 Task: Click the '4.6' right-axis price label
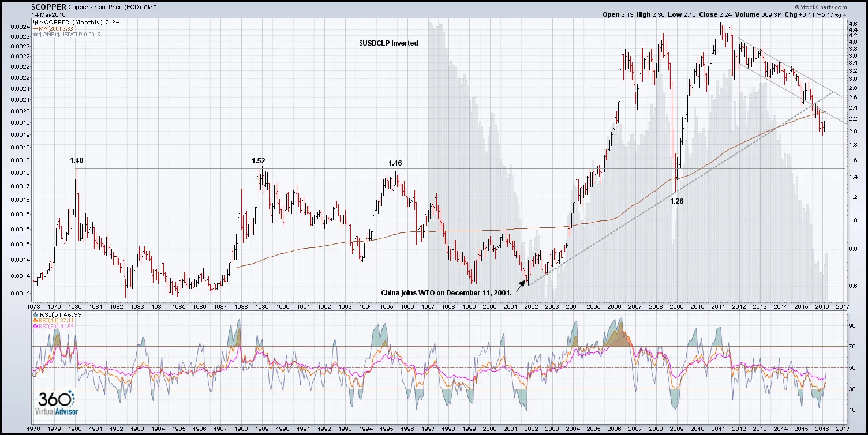(x=853, y=24)
